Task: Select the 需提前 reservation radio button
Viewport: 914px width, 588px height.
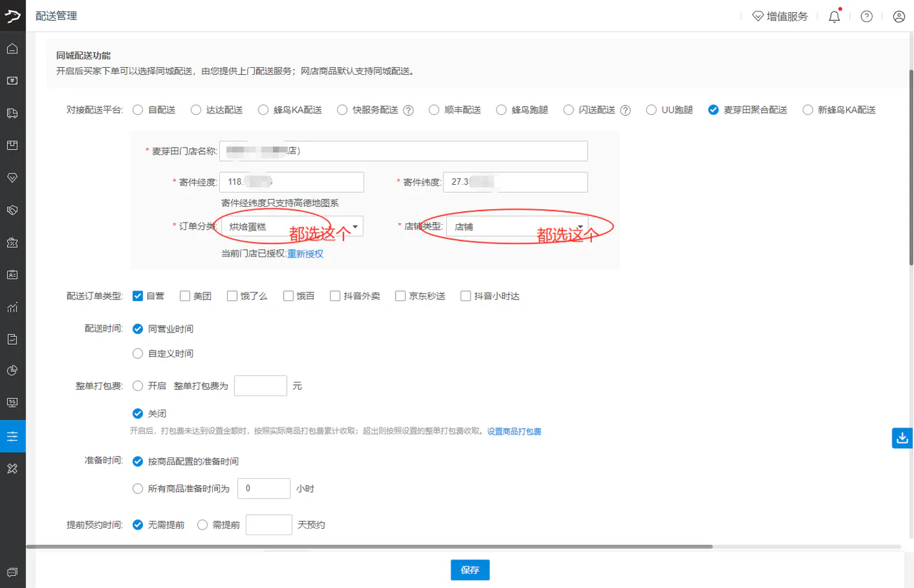Action: tap(202, 524)
